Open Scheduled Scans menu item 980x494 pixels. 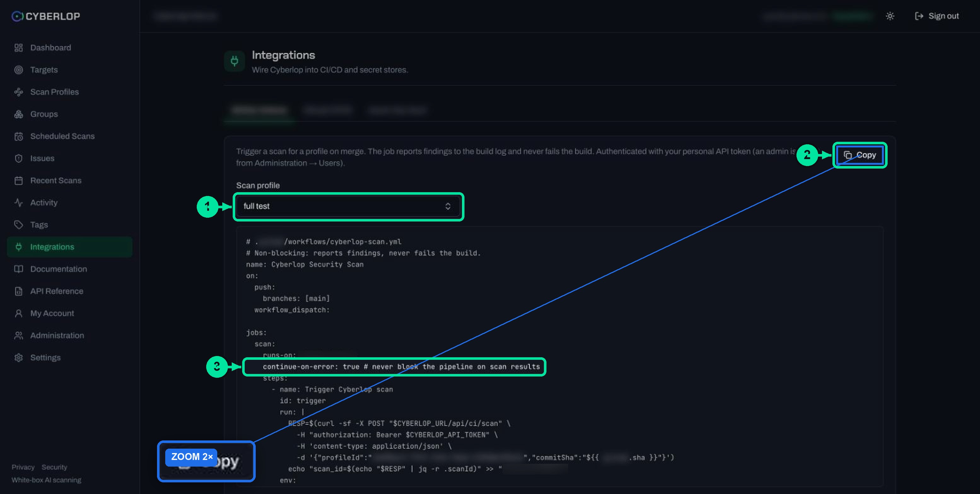point(70,136)
